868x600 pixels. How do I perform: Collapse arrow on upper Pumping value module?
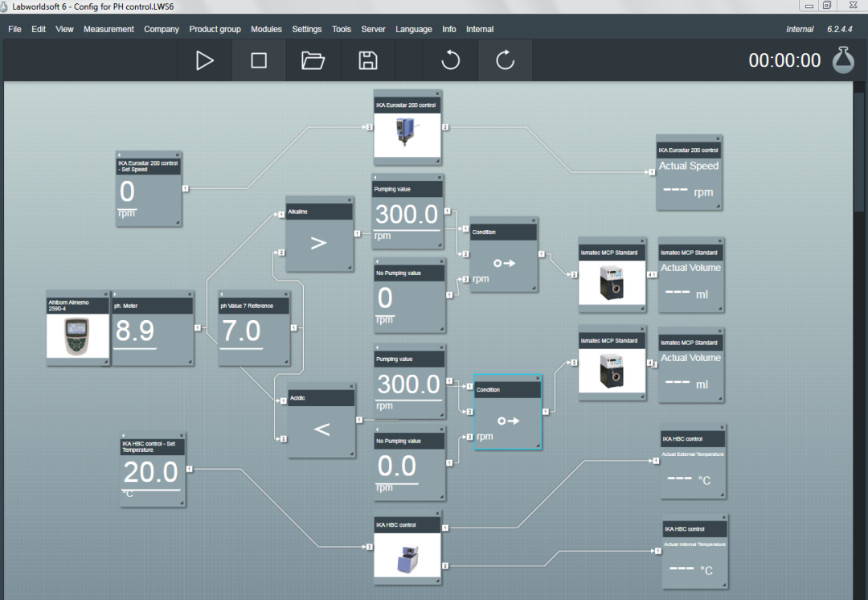click(x=375, y=177)
